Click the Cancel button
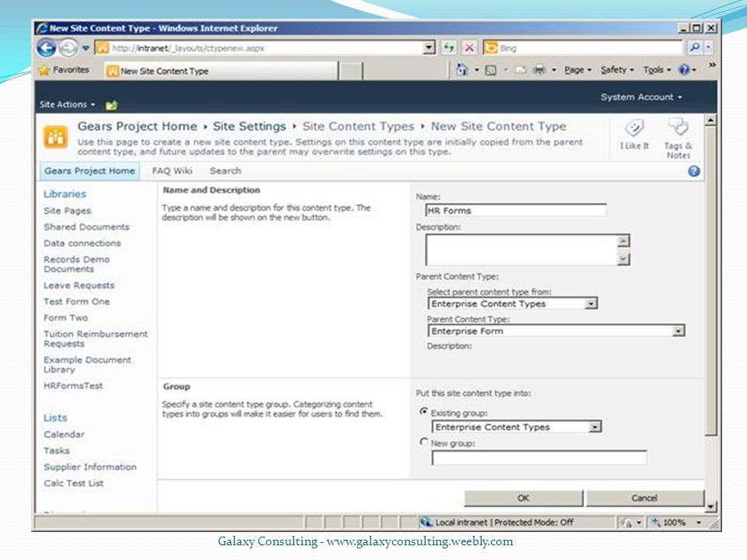 tap(644, 498)
